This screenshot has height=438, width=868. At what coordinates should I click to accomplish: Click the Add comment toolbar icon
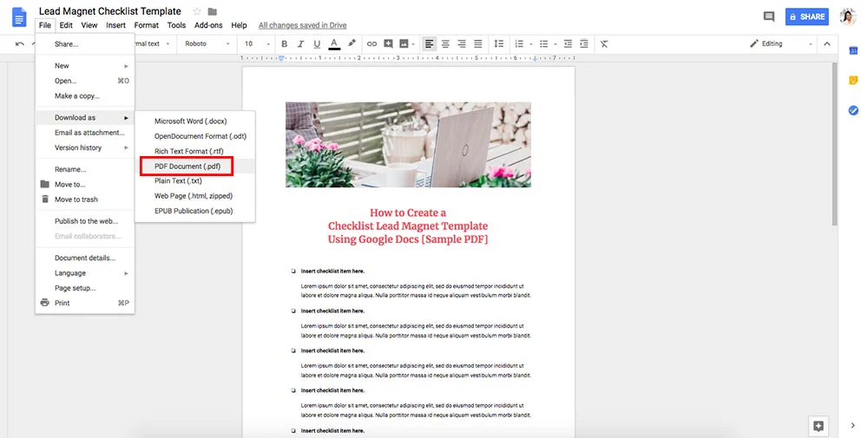pyautogui.click(x=388, y=43)
